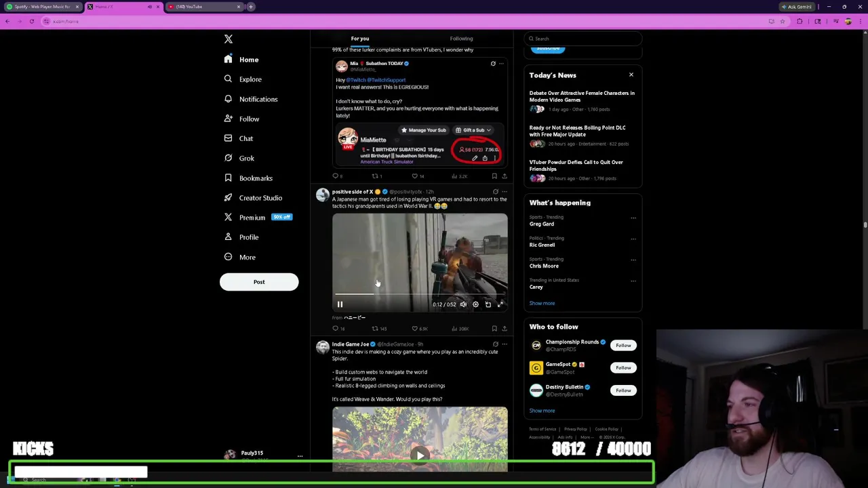Open the Carey trend
The image size is (868, 488).
pos(536,287)
